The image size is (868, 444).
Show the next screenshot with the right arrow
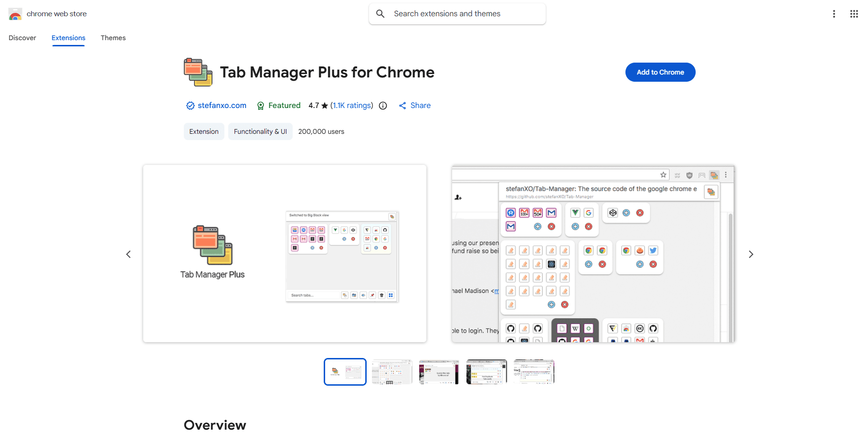coord(751,254)
